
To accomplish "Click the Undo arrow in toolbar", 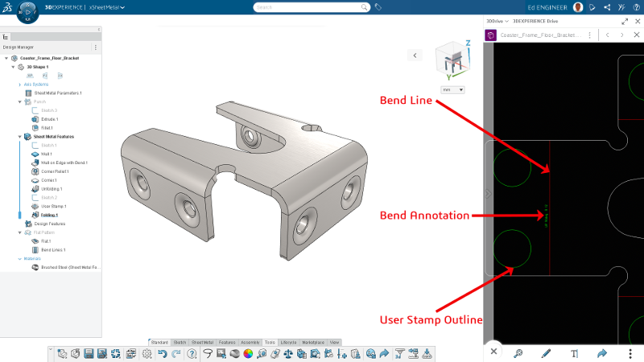I will 162,353.
